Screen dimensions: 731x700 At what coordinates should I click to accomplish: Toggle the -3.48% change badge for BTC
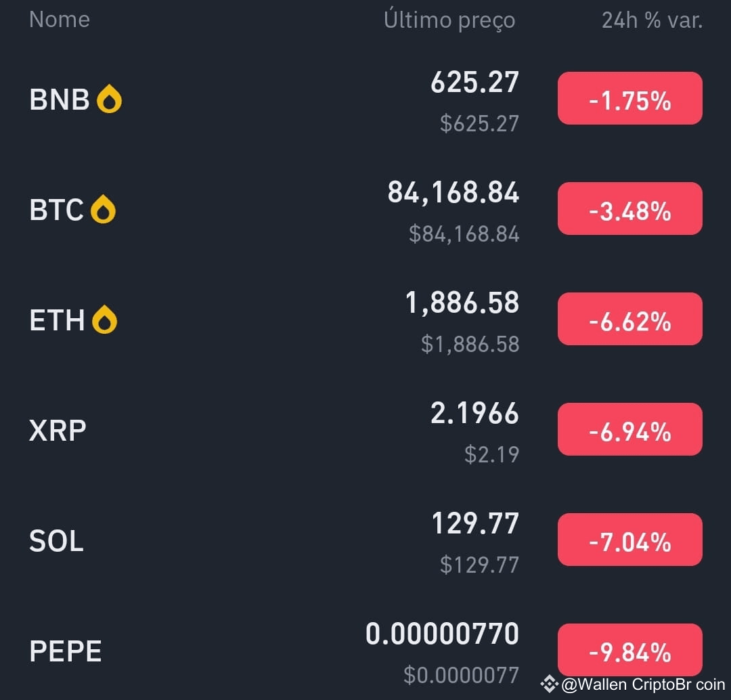point(629,209)
